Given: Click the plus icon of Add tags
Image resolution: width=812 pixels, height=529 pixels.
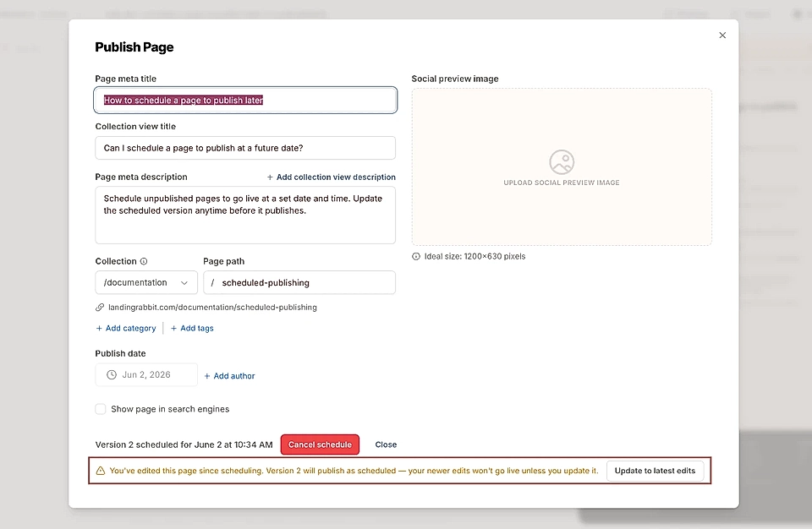Looking at the screenshot, I should tap(174, 328).
